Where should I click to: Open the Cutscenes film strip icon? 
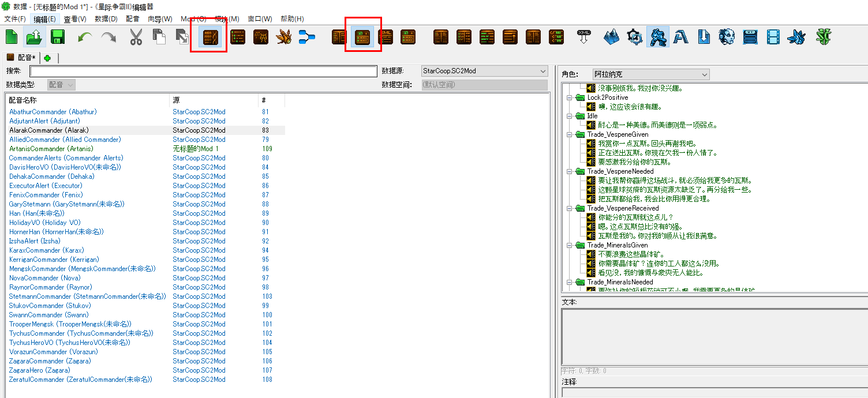tap(773, 37)
